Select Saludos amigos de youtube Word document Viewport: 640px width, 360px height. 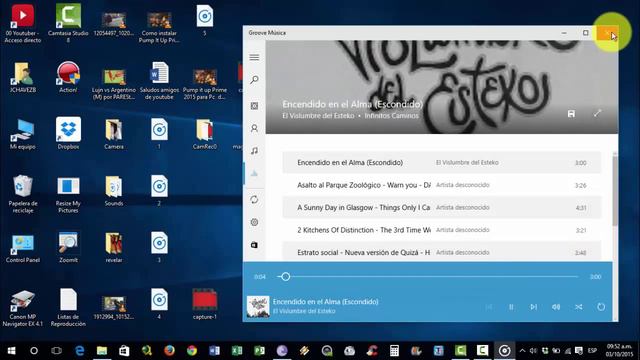click(x=159, y=80)
